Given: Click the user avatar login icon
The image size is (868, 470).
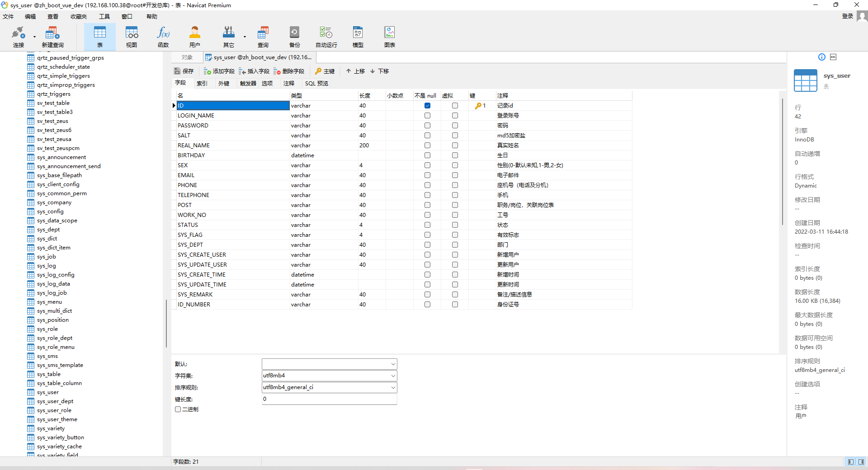Looking at the screenshot, I should pyautogui.click(x=862, y=16).
